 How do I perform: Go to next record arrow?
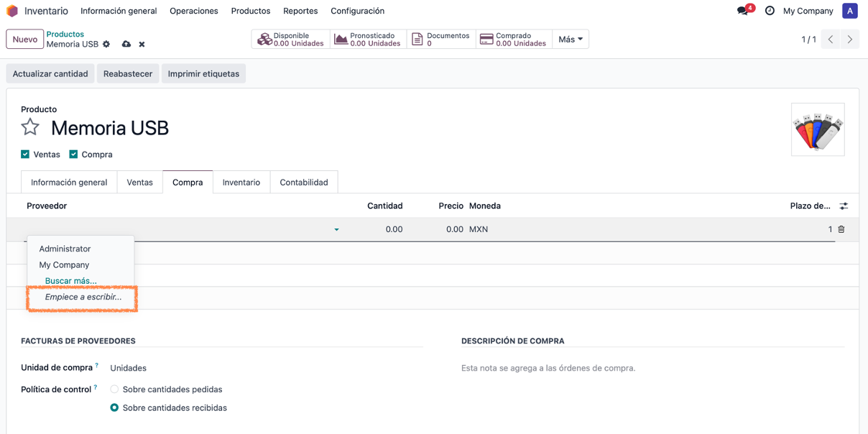(x=850, y=40)
